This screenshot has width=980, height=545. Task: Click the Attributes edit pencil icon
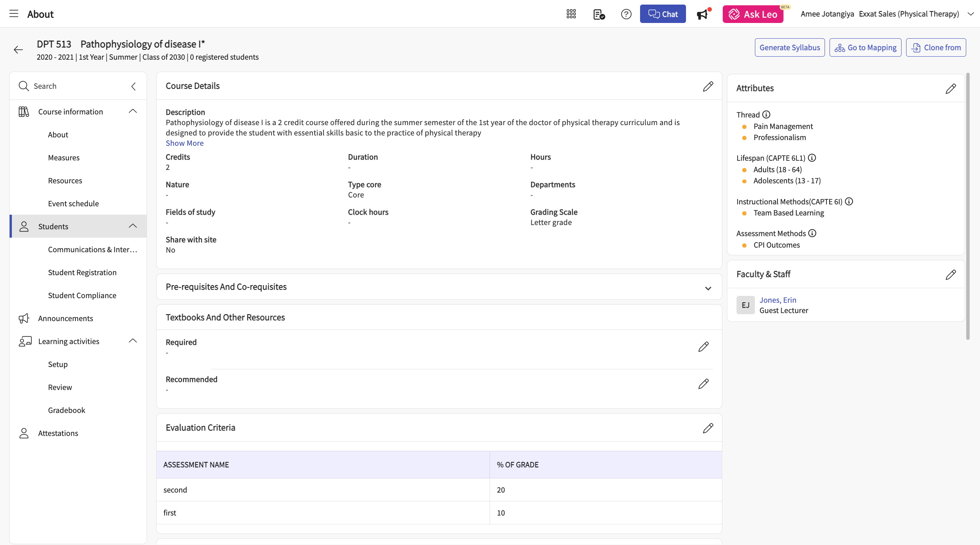[951, 88]
